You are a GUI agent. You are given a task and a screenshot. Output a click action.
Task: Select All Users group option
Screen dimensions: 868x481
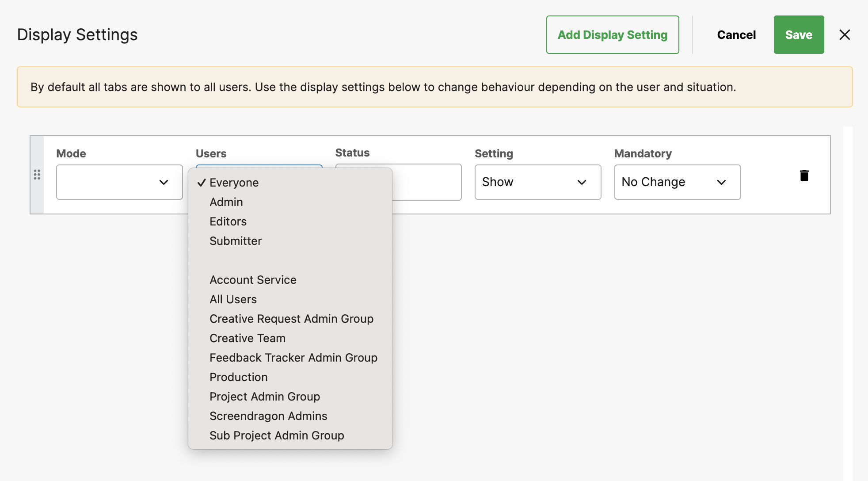tap(233, 299)
